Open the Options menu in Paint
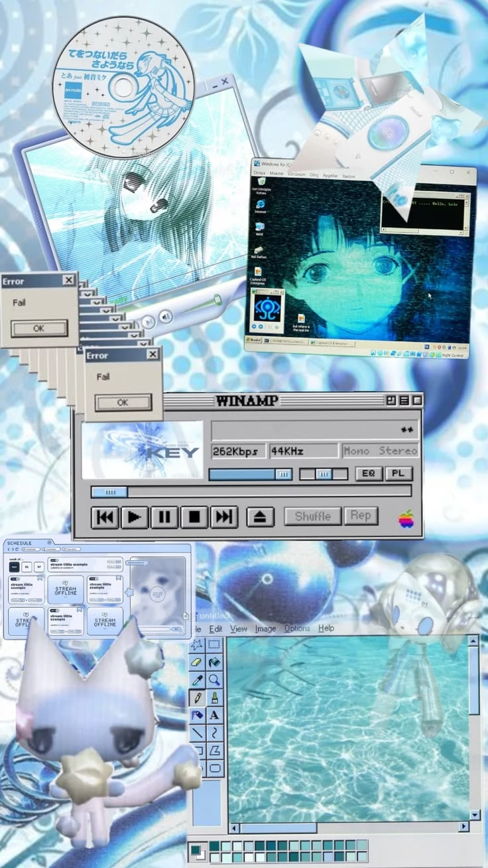 tap(297, 628)
